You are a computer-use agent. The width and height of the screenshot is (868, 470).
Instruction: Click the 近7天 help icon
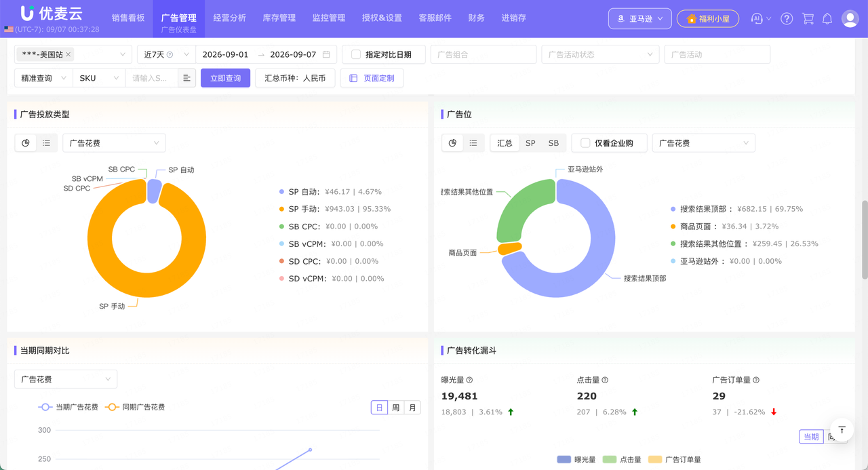(170, 54)
